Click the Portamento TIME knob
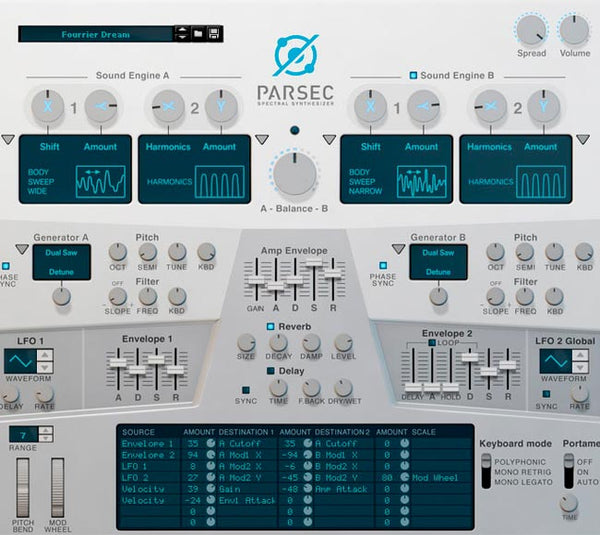Viewport: 600px width, 535px height. [x=569, y=503]
